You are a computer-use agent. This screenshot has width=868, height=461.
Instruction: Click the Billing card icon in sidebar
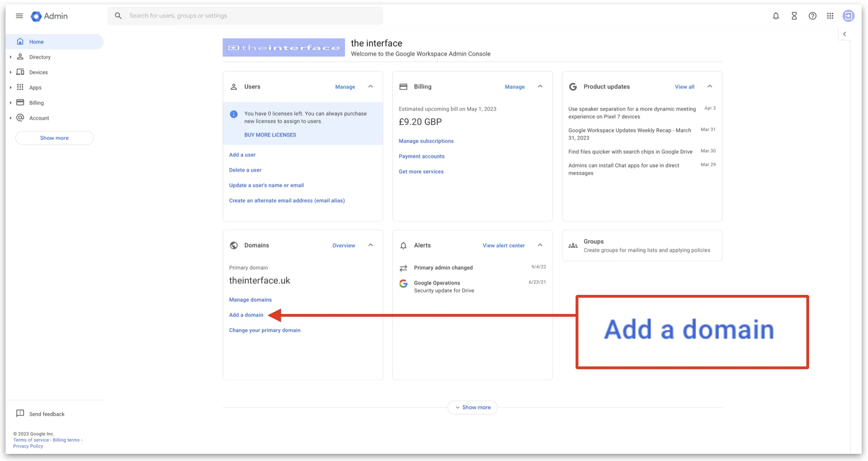point(20,103)
